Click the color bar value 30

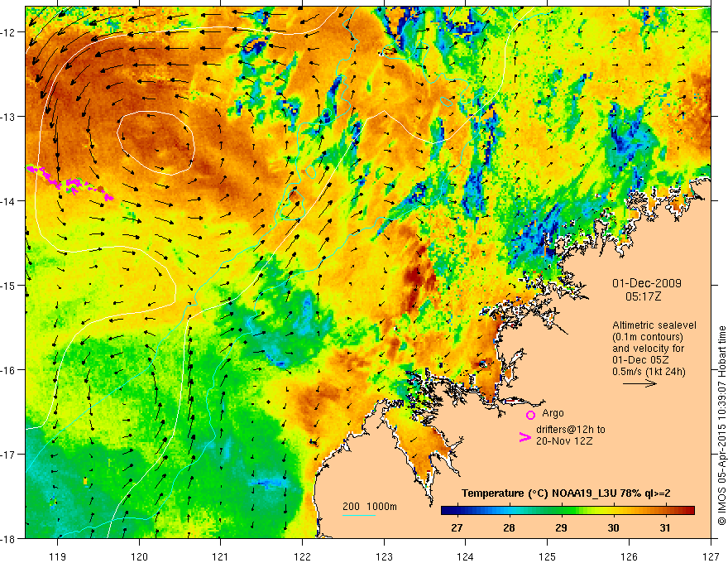coord(613,527)
